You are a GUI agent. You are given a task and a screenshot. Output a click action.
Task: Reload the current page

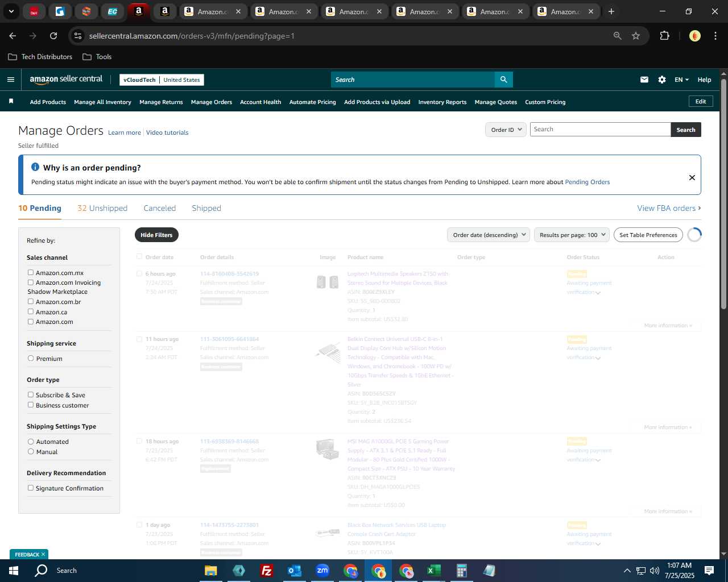[x=53, y=36]
